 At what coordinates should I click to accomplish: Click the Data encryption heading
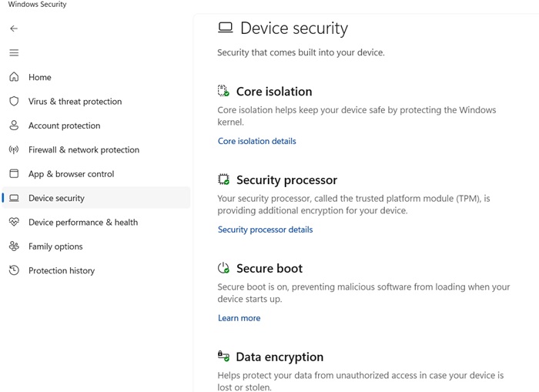pyautogui.click(x=280, y=357)
